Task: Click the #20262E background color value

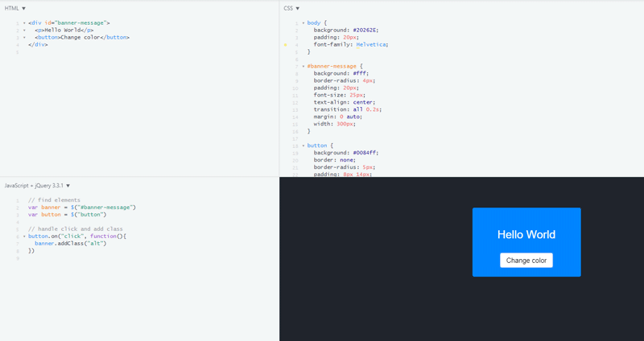Action: coord(365,31)
